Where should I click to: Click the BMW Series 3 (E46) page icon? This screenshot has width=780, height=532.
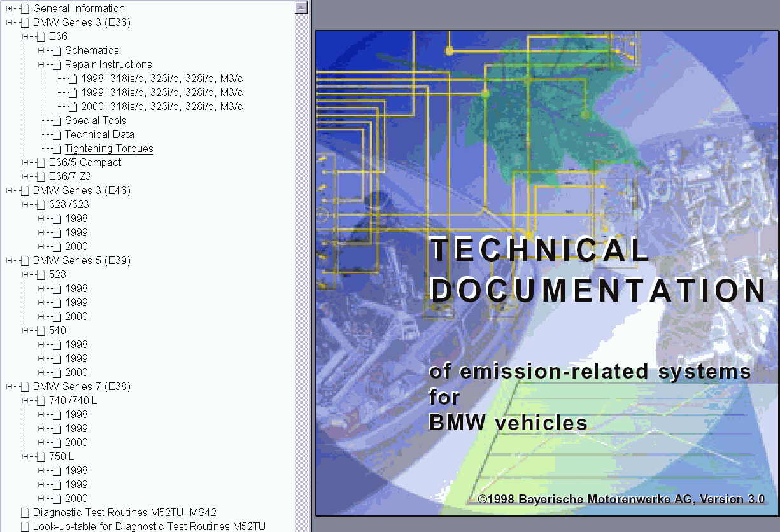[25, 191]
